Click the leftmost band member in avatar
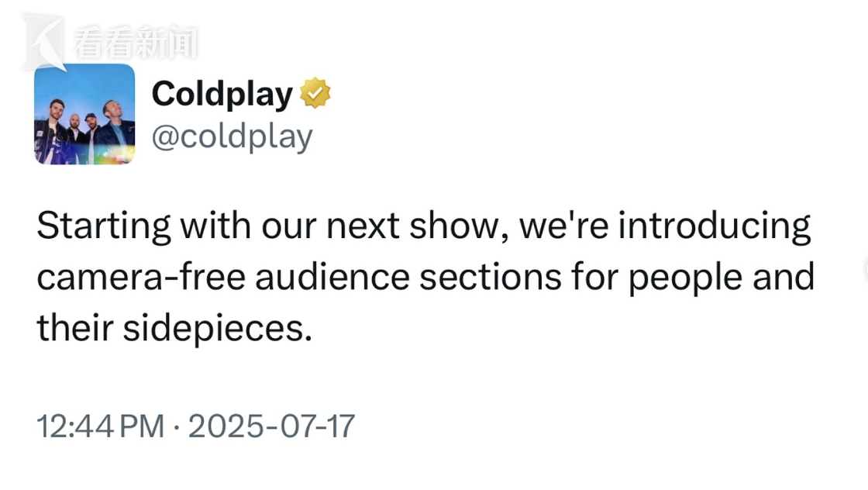The image size is (868, 490). (x=51, y=132)
